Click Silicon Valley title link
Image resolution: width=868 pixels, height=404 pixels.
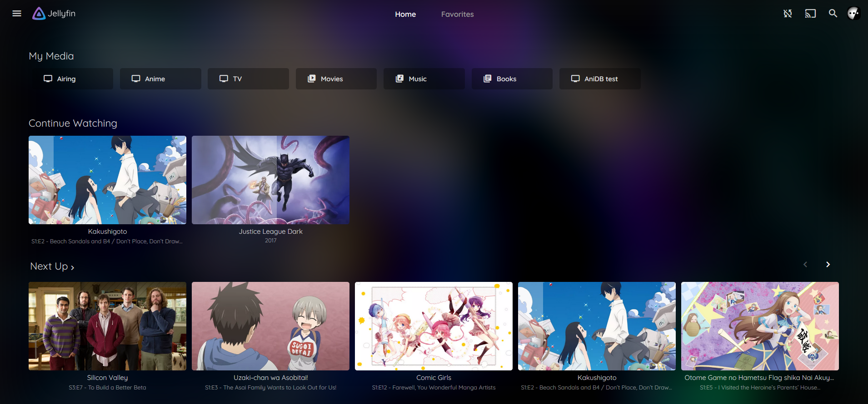(107, 378)
